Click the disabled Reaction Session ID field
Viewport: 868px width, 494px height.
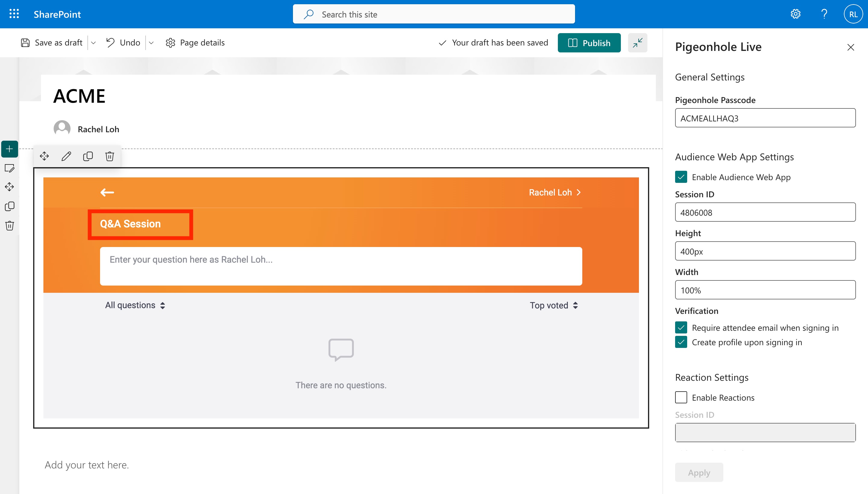pyautogui.click(x=765, y=432)
